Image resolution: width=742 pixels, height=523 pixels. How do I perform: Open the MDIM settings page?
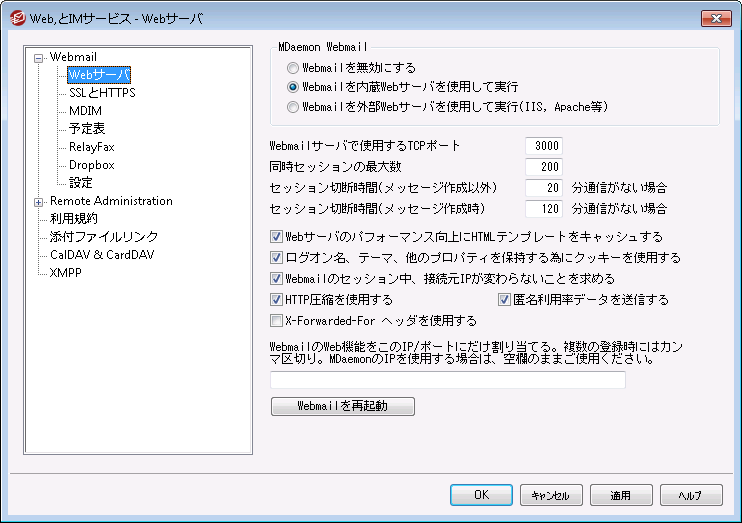[85, 111]
